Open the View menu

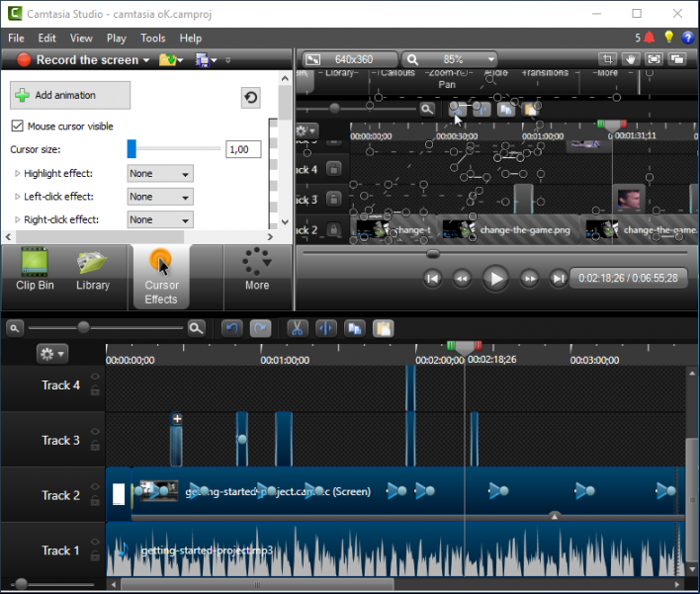tap(81, 39)
